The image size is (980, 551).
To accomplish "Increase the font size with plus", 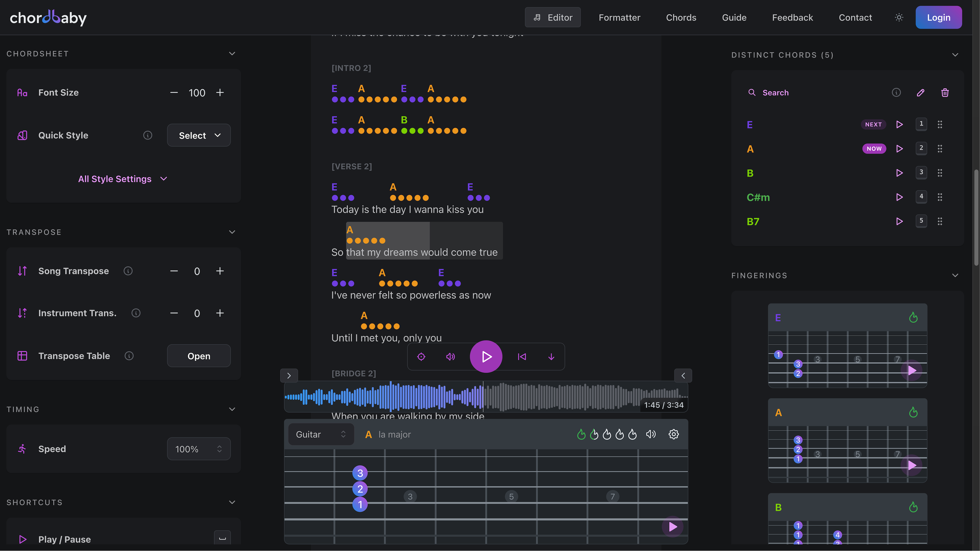I will [220, 93].
